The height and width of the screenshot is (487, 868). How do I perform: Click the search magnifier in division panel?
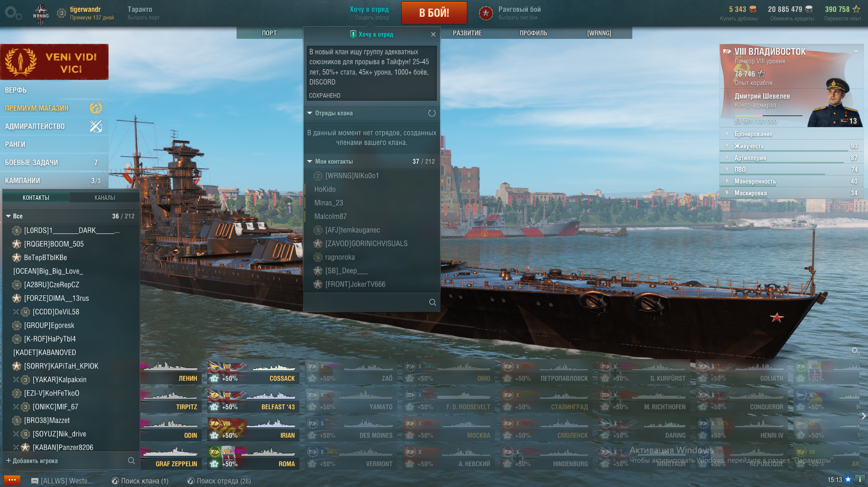pyautogui.click(x=432, y=302)
